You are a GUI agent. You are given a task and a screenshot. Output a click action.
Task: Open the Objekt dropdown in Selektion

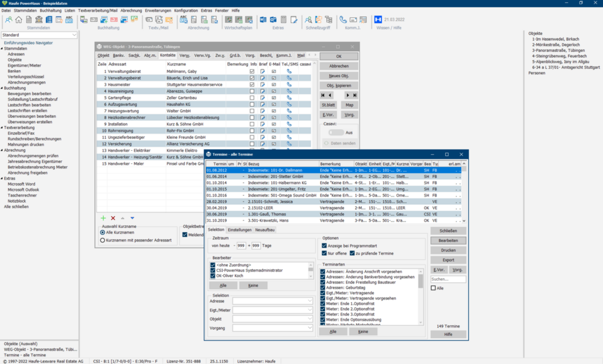tap(310, 319)
